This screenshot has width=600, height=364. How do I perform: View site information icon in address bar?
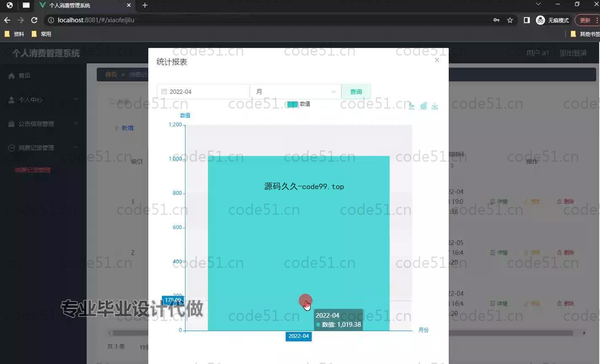pos(51,20)
